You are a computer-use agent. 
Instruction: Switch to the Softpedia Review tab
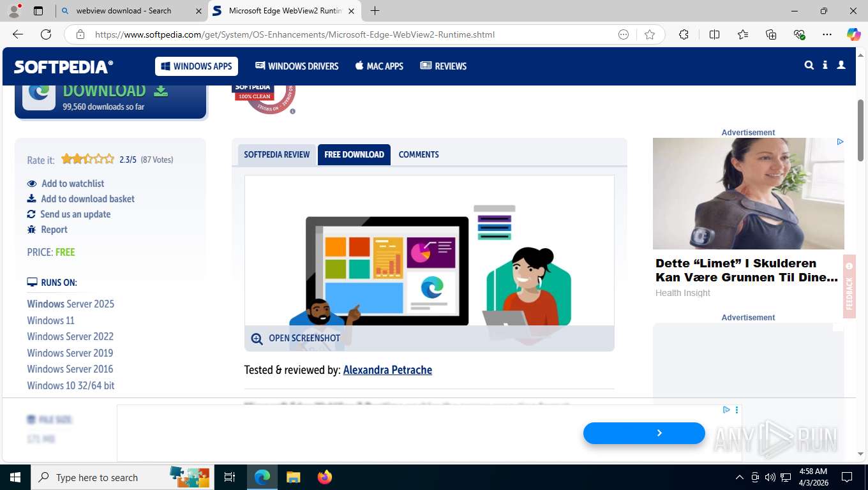(276, 154)
